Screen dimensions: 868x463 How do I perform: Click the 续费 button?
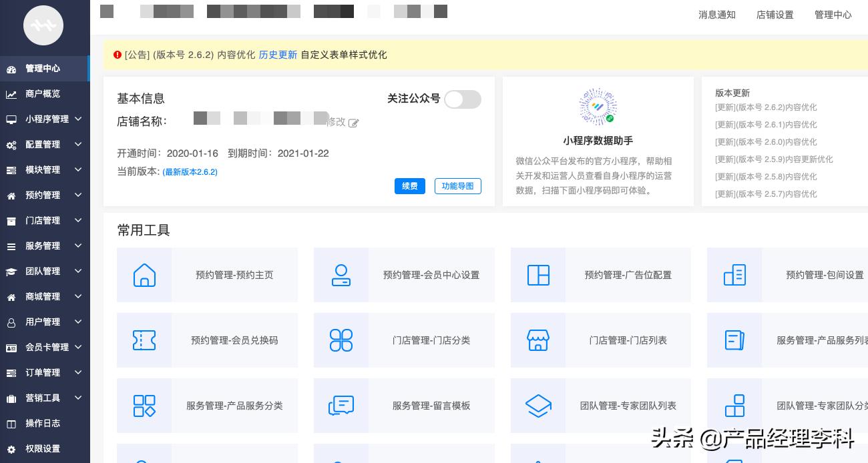point(410,186)
